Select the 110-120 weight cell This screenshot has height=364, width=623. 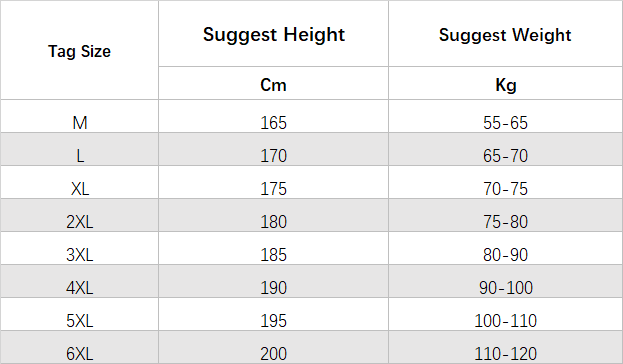tap(505, 347)
